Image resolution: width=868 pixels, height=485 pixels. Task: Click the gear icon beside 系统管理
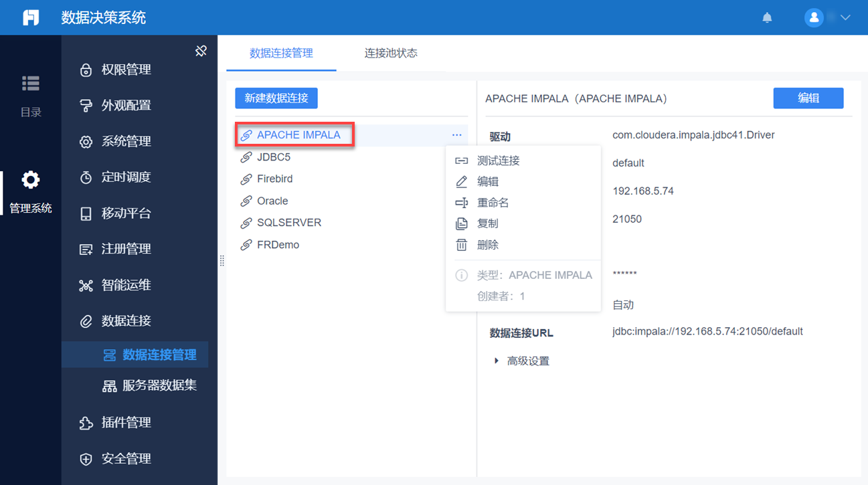click(86, 142)
